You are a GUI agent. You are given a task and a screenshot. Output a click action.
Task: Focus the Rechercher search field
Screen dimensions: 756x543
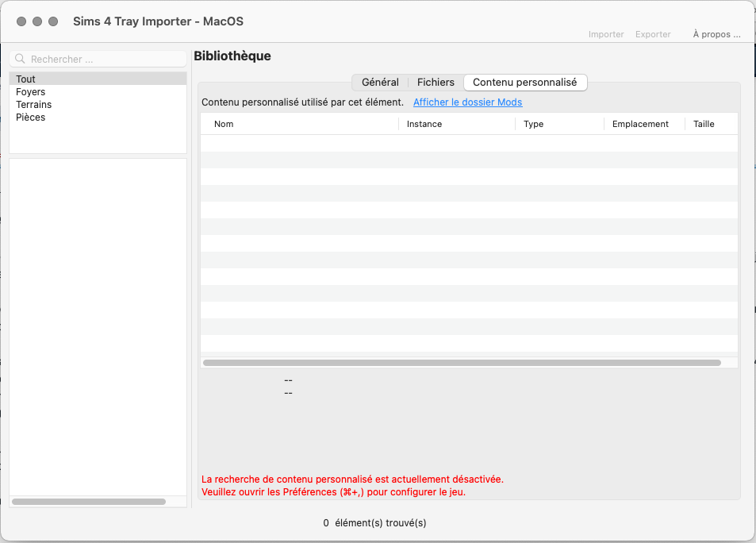coord(98,59)
